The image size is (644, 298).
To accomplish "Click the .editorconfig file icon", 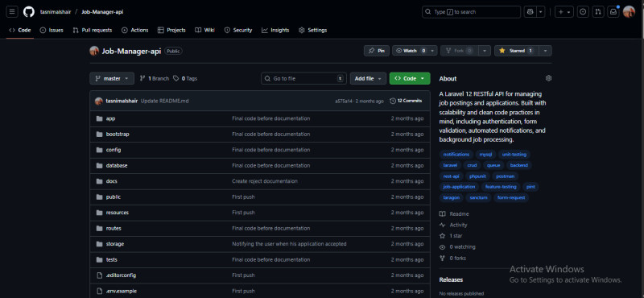I will (99, 275).
